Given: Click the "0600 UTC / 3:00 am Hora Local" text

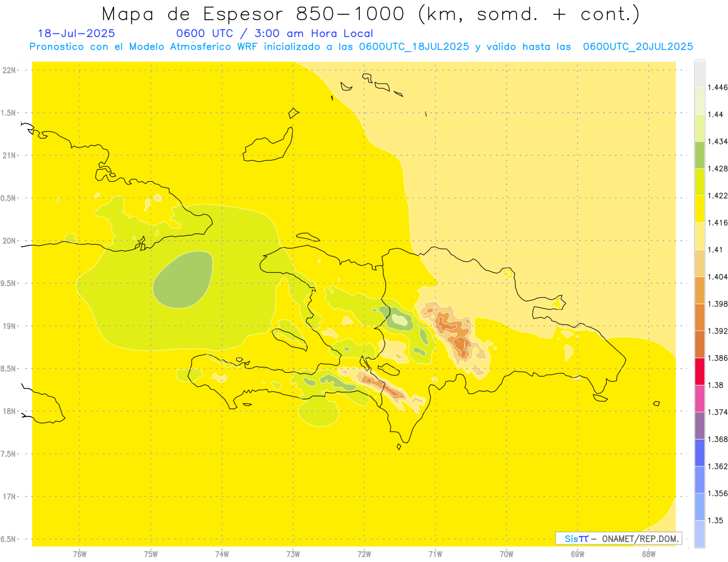Looking at the screenshot, I should 275,34.
